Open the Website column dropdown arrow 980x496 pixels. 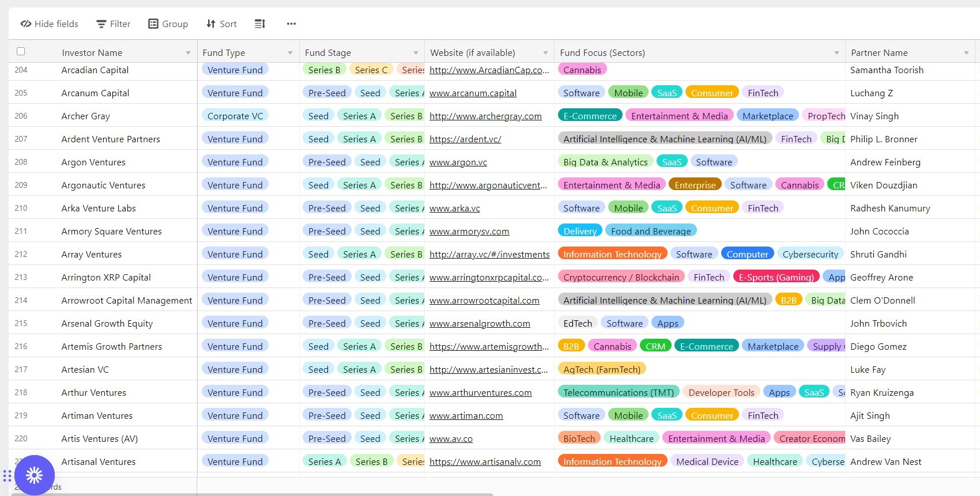545,53
